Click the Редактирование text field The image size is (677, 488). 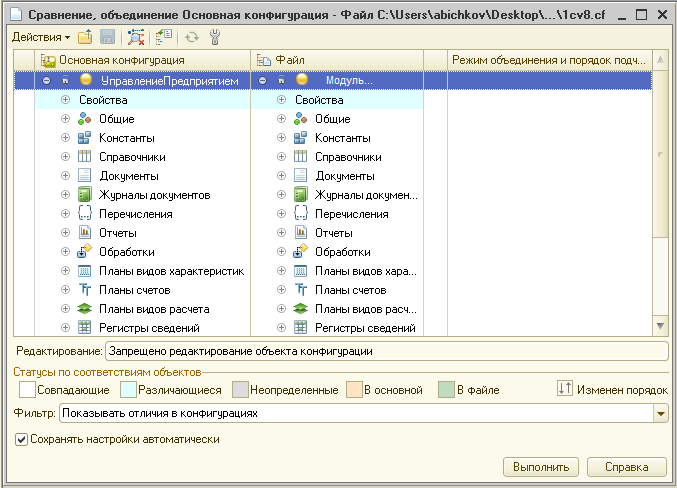pos(386,351)
